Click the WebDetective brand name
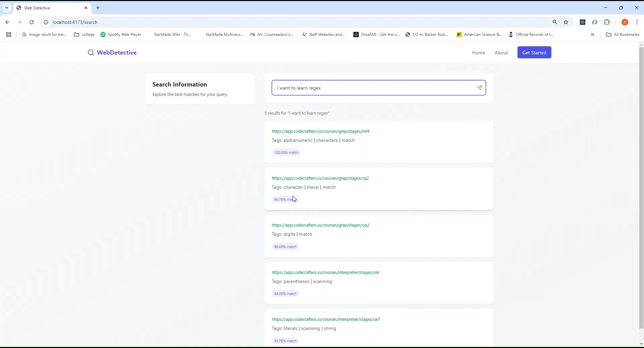The image size is (644, 348). click(117, 53)
